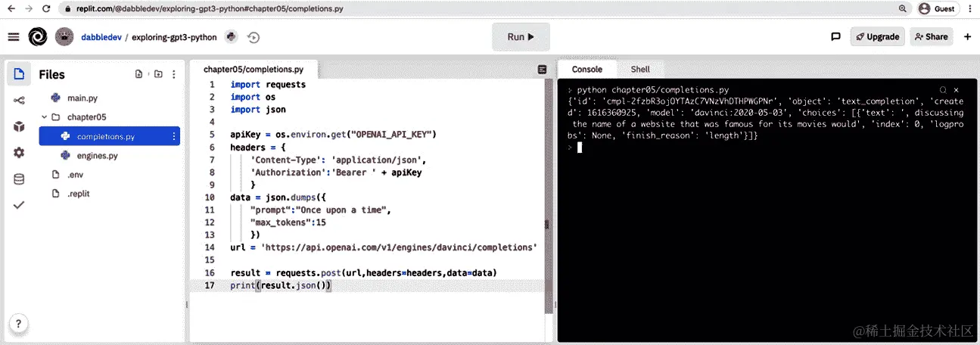Switch to the Shell tab
This screenshot has height=345, width=980.
tap(640, 69)
